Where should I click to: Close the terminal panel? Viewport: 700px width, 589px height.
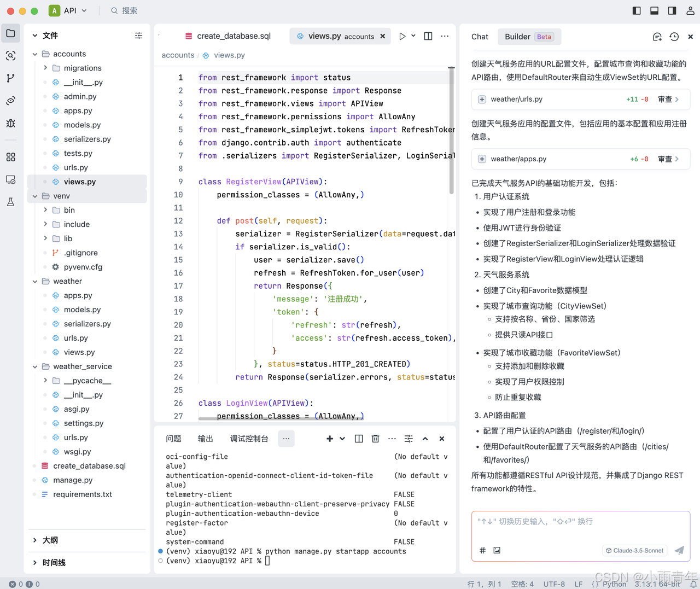click(442, 439)
